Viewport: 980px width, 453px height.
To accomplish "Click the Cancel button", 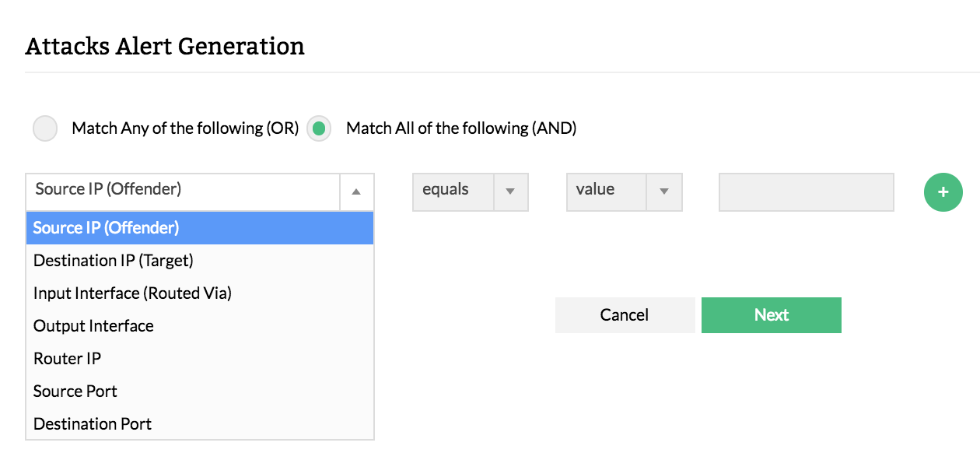I will coord(625,315).
